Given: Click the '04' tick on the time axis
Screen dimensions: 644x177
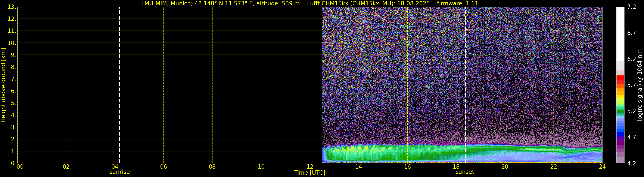Looking at the screenshot, I should 115,167.
